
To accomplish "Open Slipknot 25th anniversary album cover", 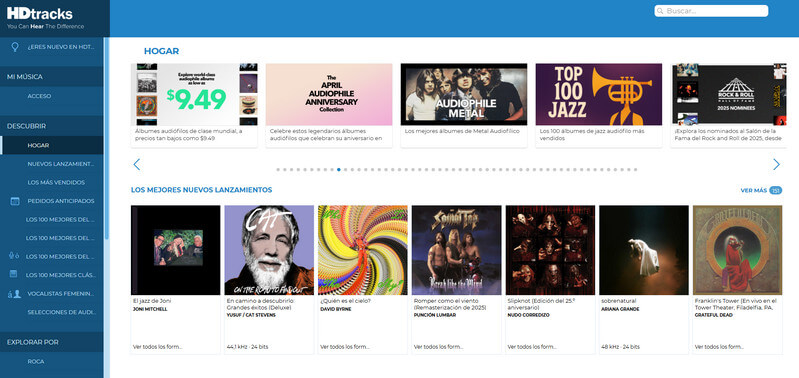I will coord(550,250).
